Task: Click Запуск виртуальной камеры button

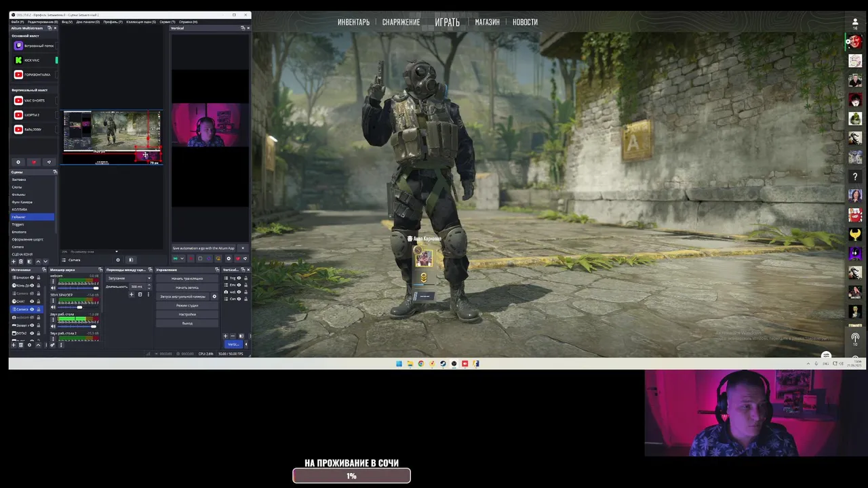Action: point(182,296)
